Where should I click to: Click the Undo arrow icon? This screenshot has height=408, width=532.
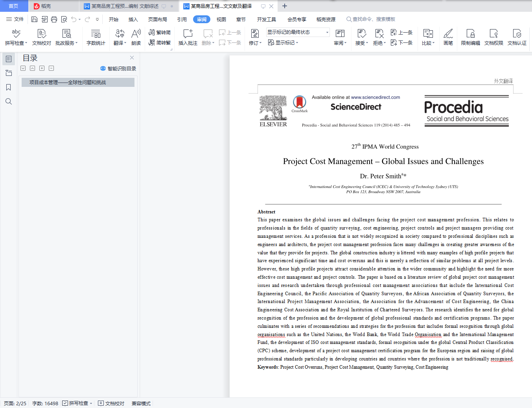tap(74, 19)
